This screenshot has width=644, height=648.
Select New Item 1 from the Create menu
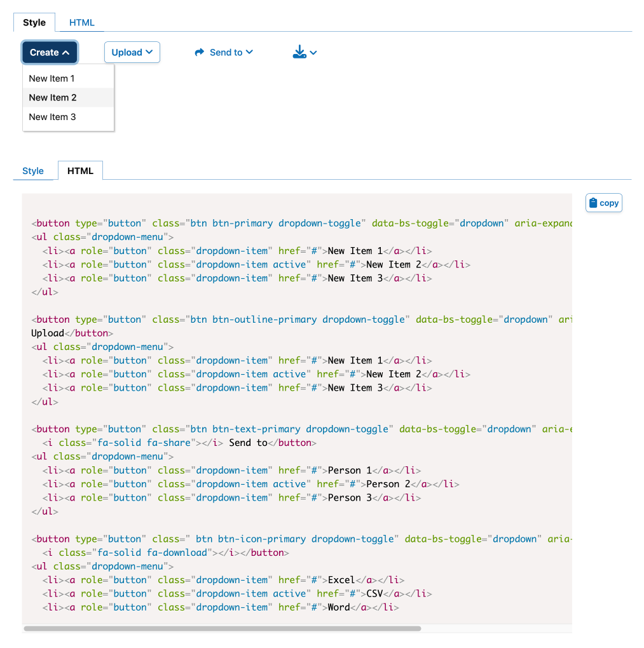[x=51, y=78]
